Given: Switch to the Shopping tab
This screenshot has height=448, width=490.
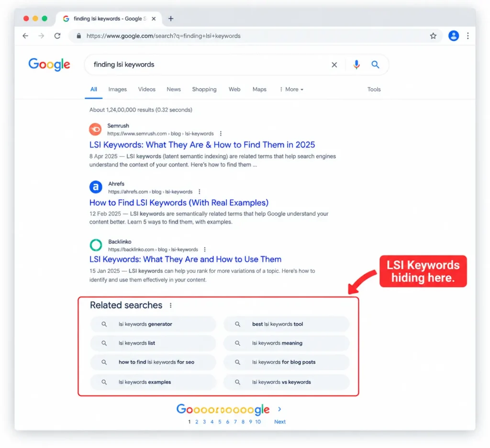Looking at the screenshot, I should pos(204,90).
